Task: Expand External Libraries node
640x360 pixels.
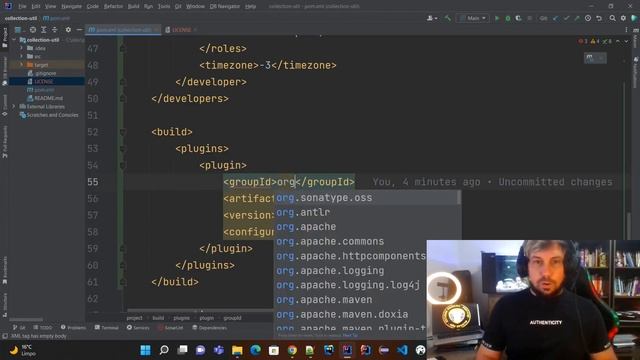Action: point(14,107)
